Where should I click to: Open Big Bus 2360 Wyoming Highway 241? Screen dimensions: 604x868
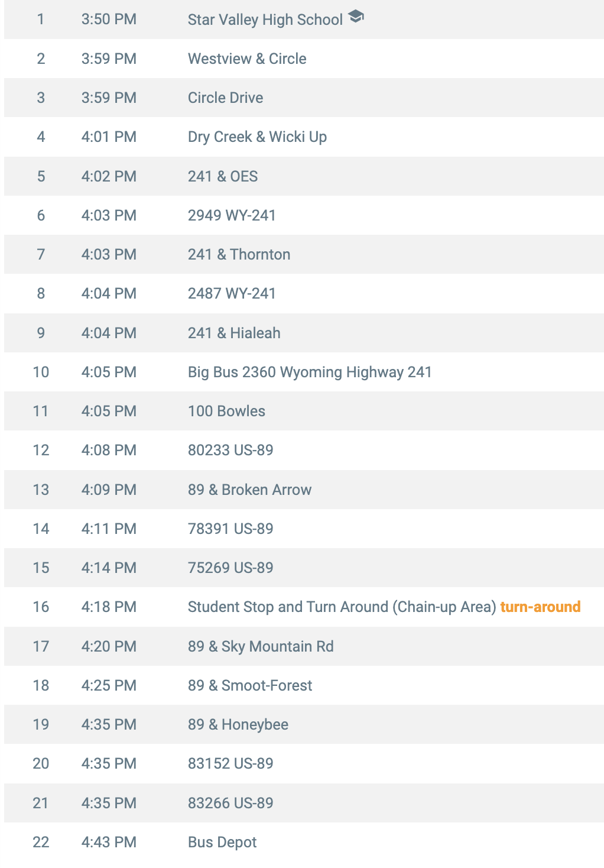pyautogui.click(x=310, y=372)
